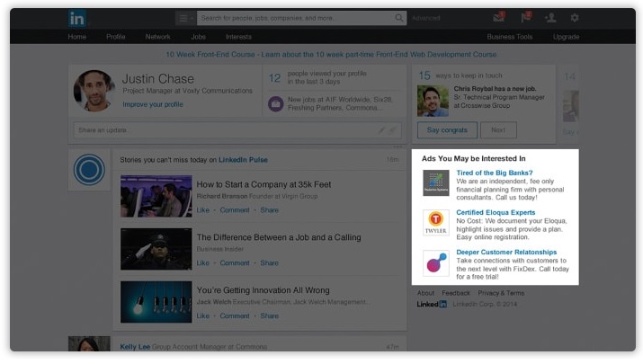The width and height of the screenshot is (643, 364).
Task: Open the Privacy & Terms footer link
Action: [x=501, y=293]
